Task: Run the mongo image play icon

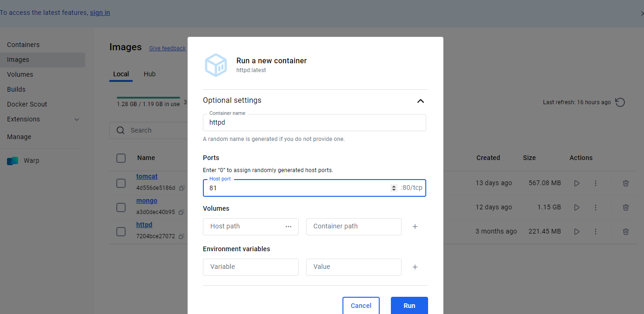Action: (577, 207)
